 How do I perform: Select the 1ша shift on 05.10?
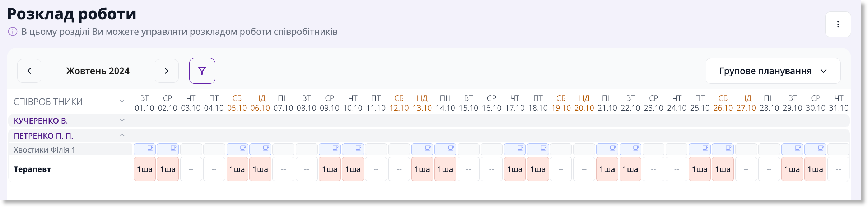(237, 169)
